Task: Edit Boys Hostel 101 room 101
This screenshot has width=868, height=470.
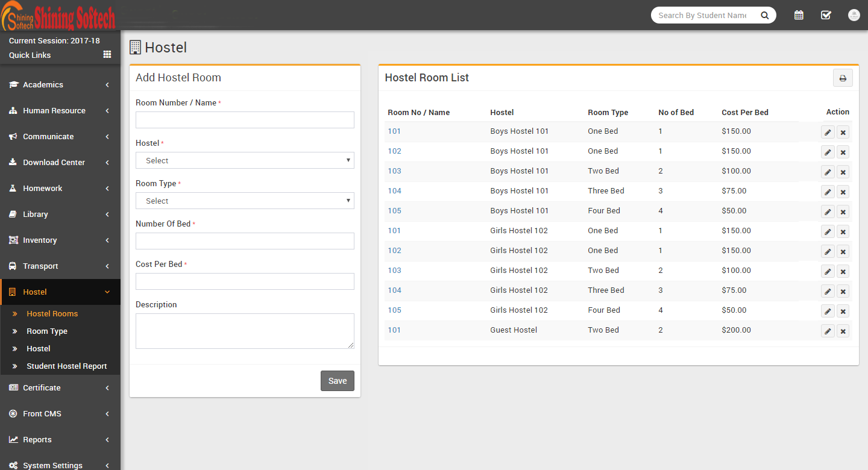Action: [828, 132]
